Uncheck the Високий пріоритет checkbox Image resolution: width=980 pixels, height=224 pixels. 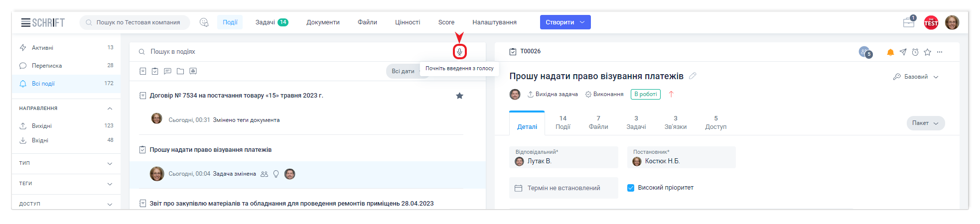tap(631, 188)
